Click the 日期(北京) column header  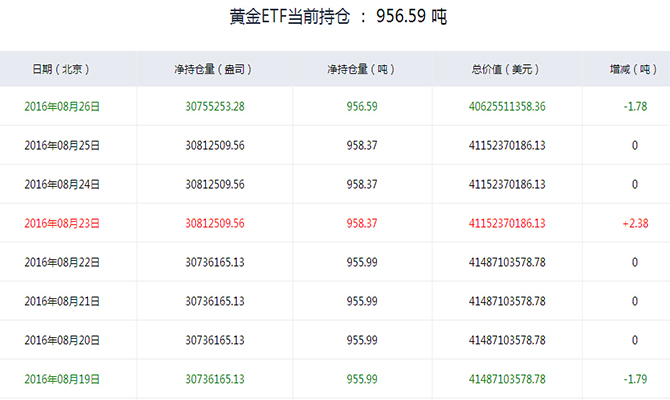61,69
